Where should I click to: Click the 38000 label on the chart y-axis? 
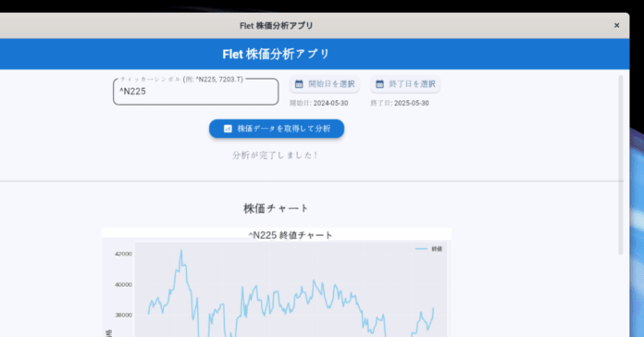[123, 315]
